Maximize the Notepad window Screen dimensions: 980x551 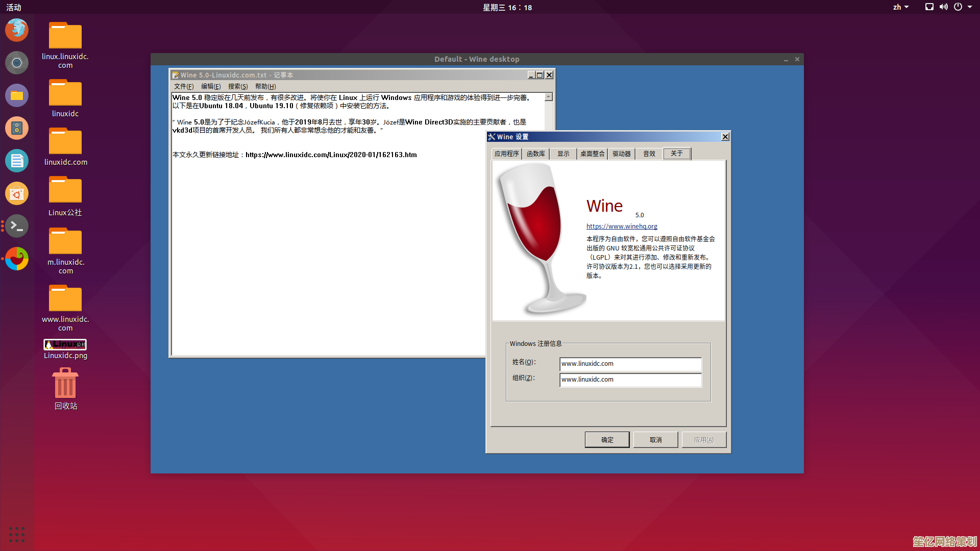pos(540,75)
